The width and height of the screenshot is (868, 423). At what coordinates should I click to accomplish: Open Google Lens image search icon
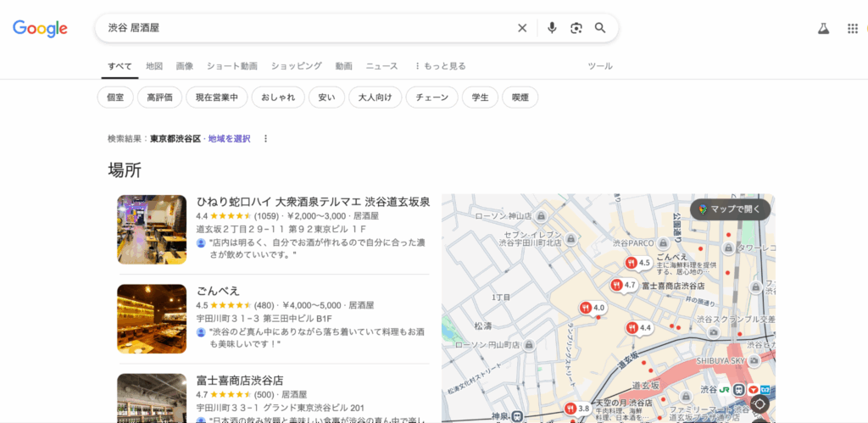point(576,28)
